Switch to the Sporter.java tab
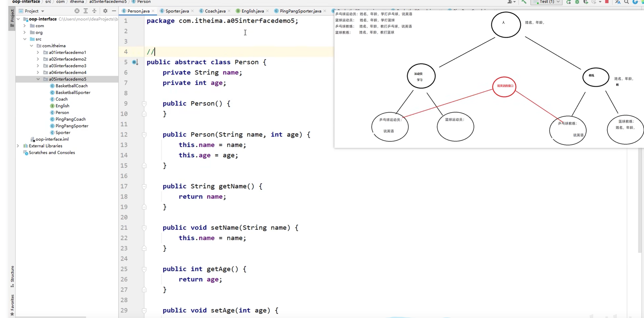The height and width of the screenshot is (318, 644). (177, 11)
